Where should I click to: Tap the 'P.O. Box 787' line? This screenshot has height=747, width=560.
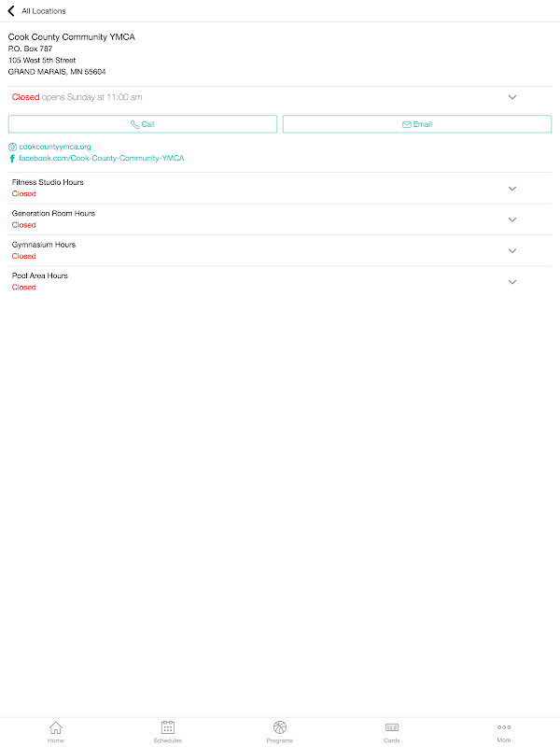(30, 49)
